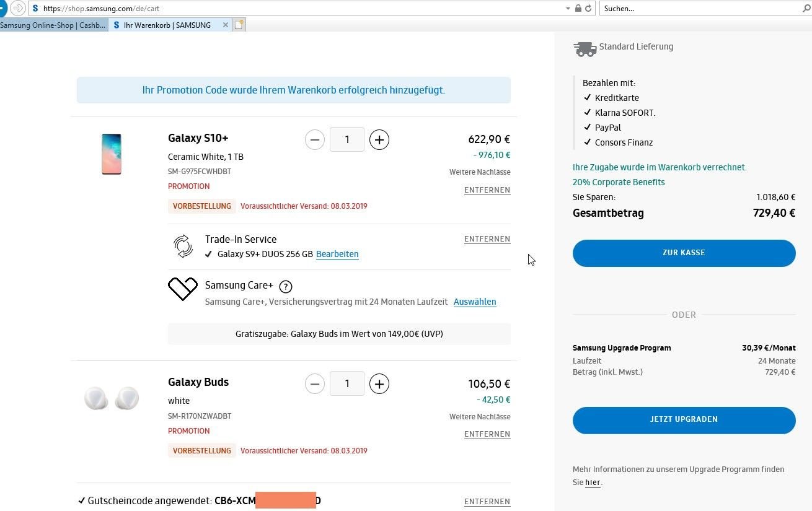This screenshot has height=511, width=812.
Task: Click the Galaxy S10+ quantity field
Action: pyautogui.click(x=347, y=140)
